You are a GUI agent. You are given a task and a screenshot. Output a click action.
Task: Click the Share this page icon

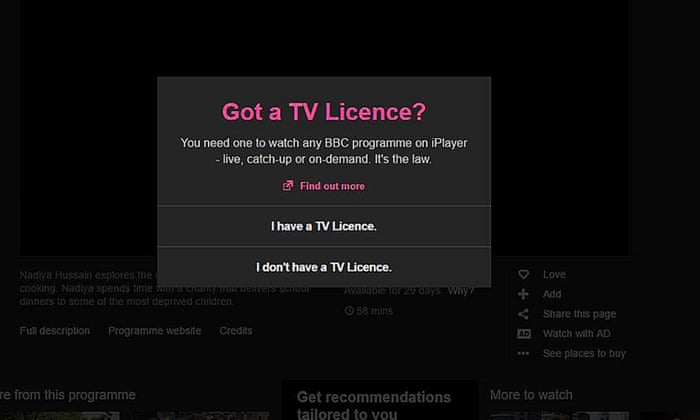[x=523, y=314]
